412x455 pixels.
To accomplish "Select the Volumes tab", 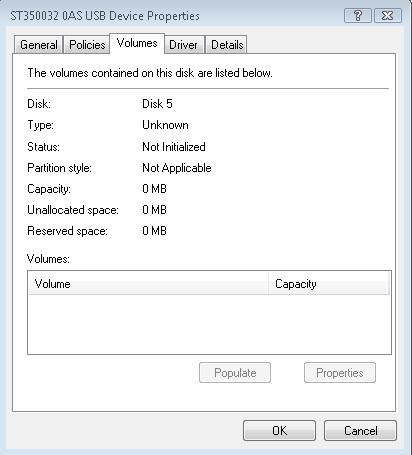I will [x=137, y=43].
